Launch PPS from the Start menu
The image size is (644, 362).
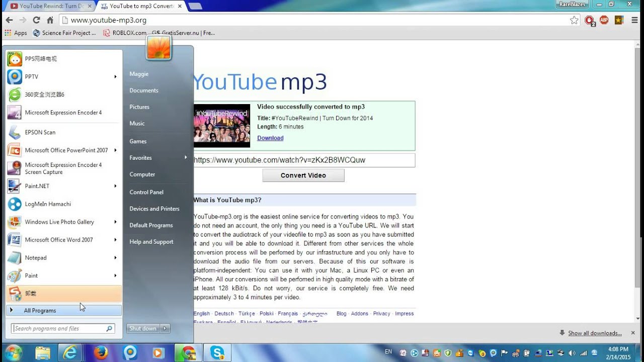[63, 59]
